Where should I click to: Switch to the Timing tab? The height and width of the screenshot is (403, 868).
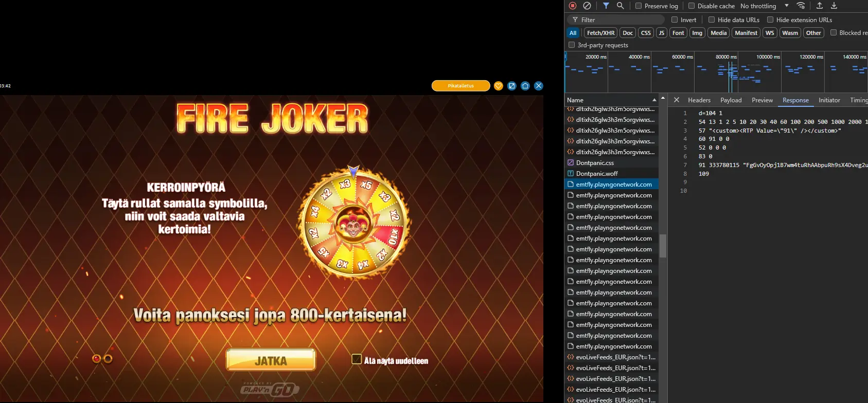[x=858, y=100]
